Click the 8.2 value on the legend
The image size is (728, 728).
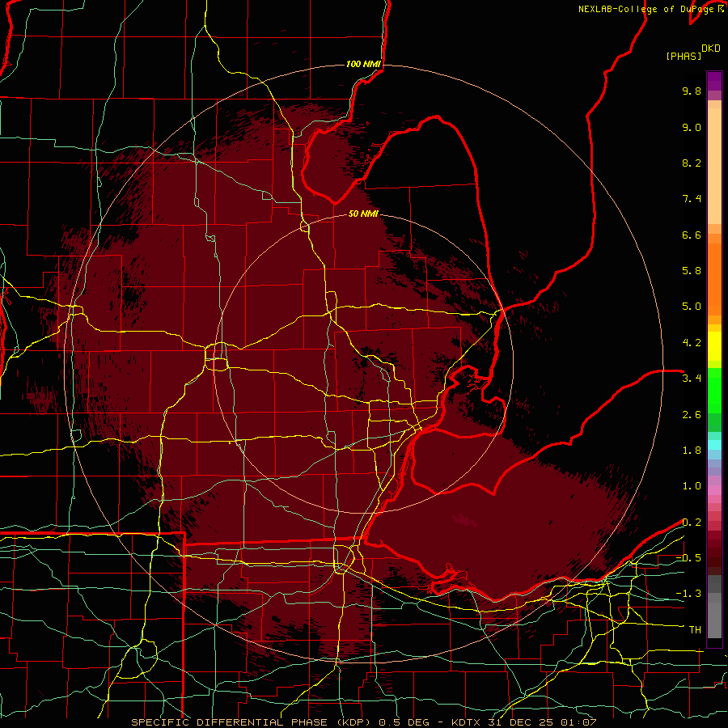pos(692,163)
